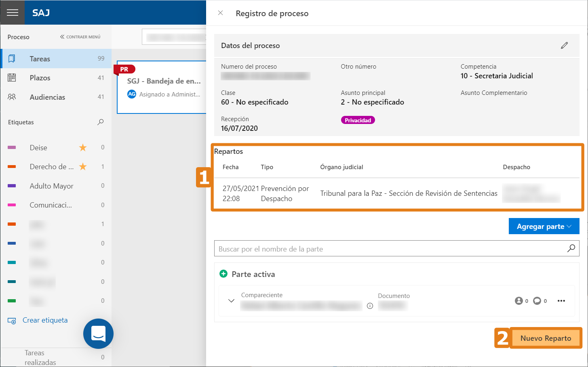Open the three-dots more options menu

click(561, 301)
